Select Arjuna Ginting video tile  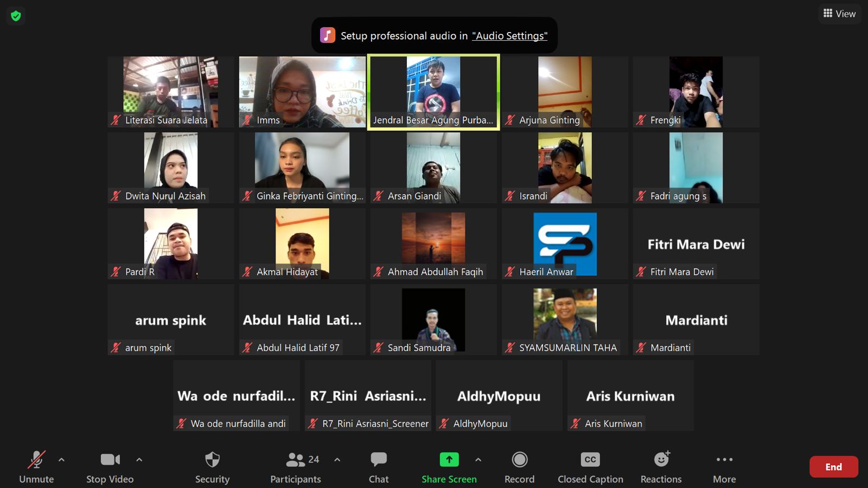point(565,92)
